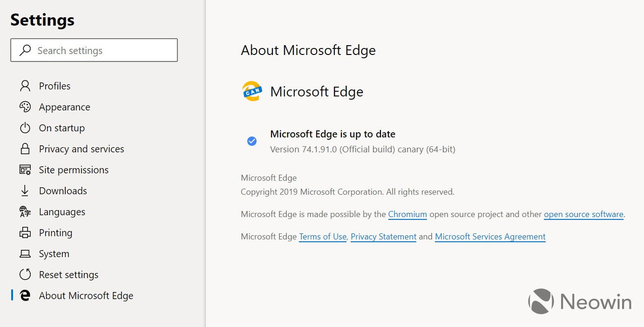Viewport: 644px width, 327px height.
Task: Select the Profiles person icon
Action: point(24,86)
